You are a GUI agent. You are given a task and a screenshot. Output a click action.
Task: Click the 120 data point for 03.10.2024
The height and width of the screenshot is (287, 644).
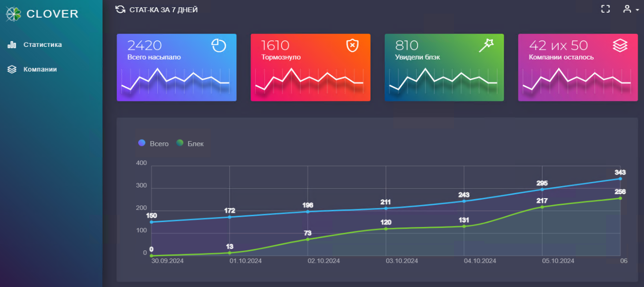[386, 228]
